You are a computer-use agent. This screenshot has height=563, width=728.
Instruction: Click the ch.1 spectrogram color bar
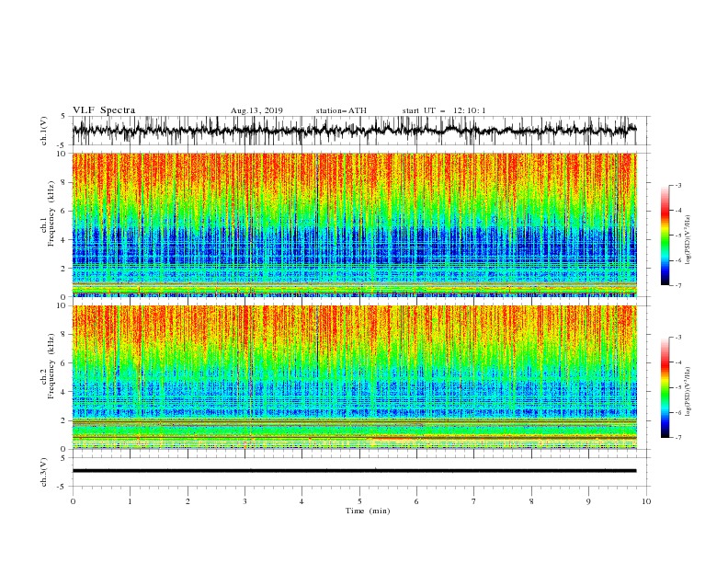(665, 236)
